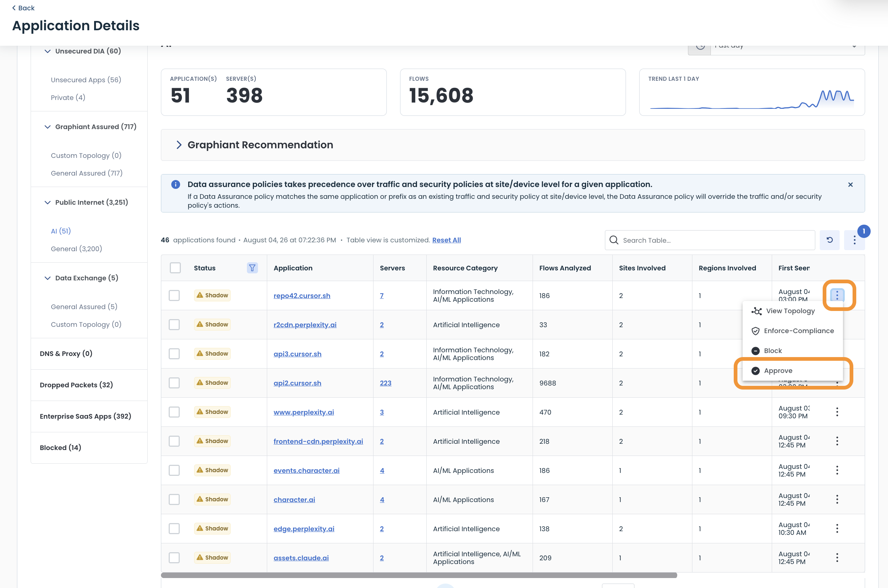Click the Reset All link
The image size is (888, 588).
[x=447, y=240]
